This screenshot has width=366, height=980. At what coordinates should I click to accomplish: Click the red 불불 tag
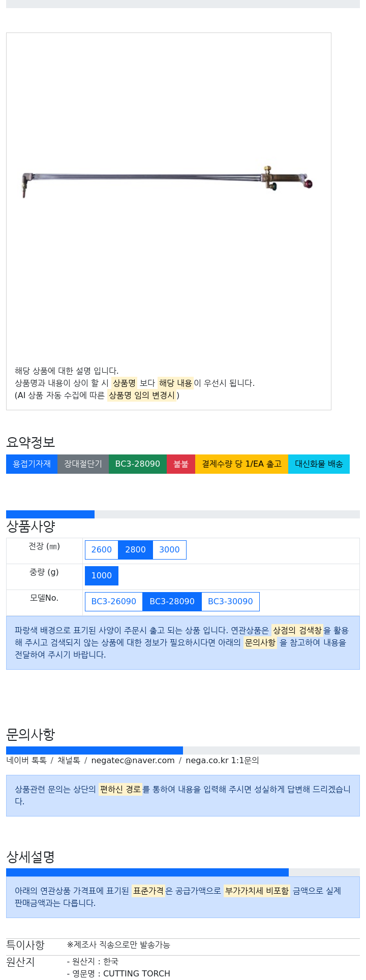181,464
